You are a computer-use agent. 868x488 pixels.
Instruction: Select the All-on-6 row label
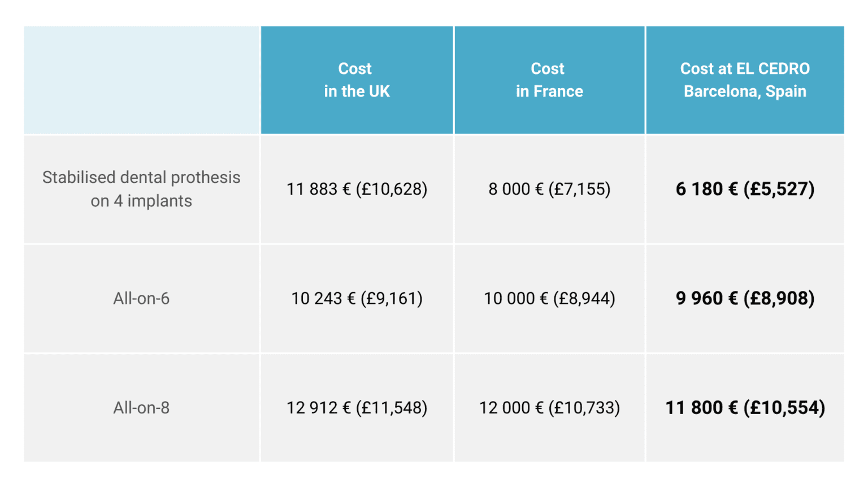tap(141, 298)
